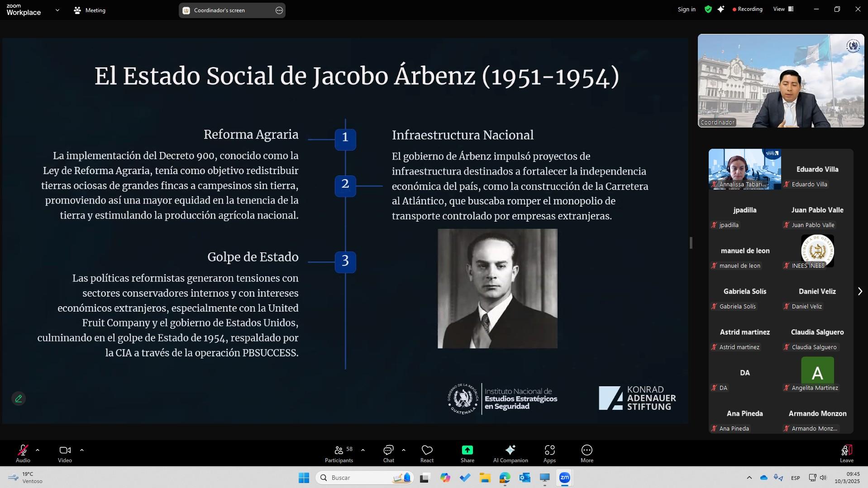Open the View layout menu

click(784, 9)
